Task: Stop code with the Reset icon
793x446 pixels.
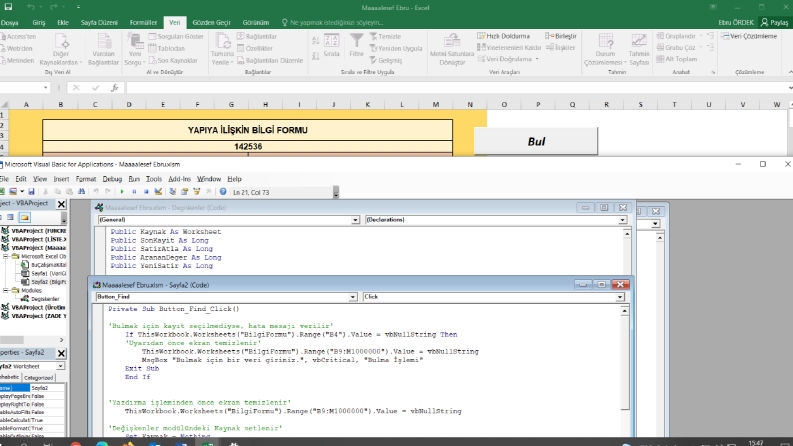Action: [146, 192]
